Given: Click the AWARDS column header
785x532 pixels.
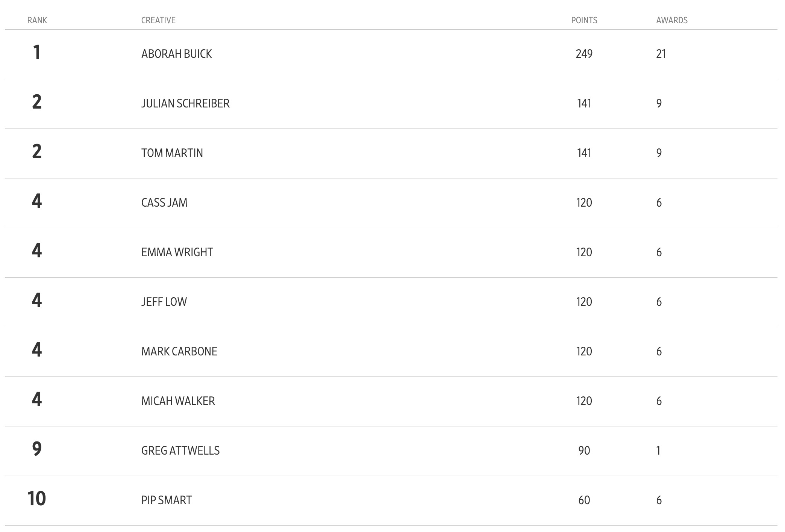Looking at the screenshot, I should pyautogui.click(x=672, y=20).
